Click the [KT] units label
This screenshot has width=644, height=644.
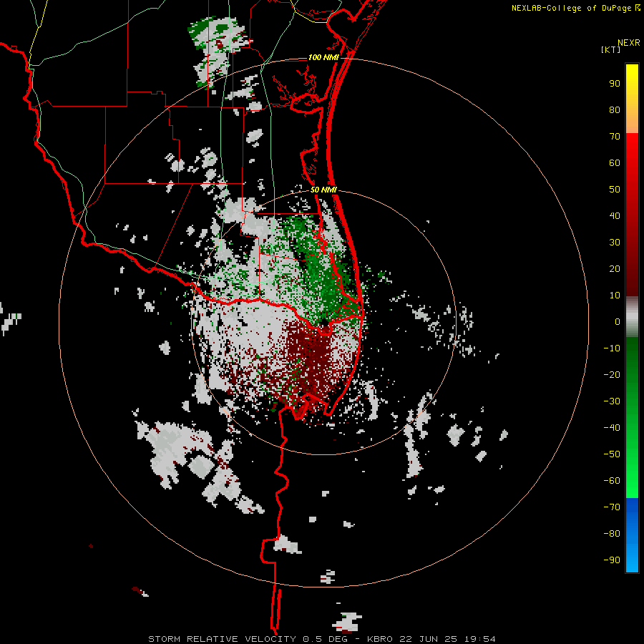tap(610, 49)
